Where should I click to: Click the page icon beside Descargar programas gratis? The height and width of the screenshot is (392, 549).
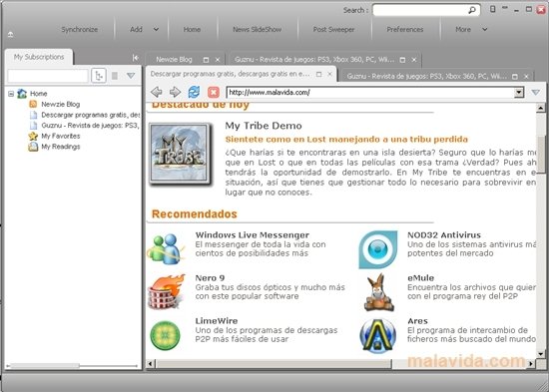(33, 115)
